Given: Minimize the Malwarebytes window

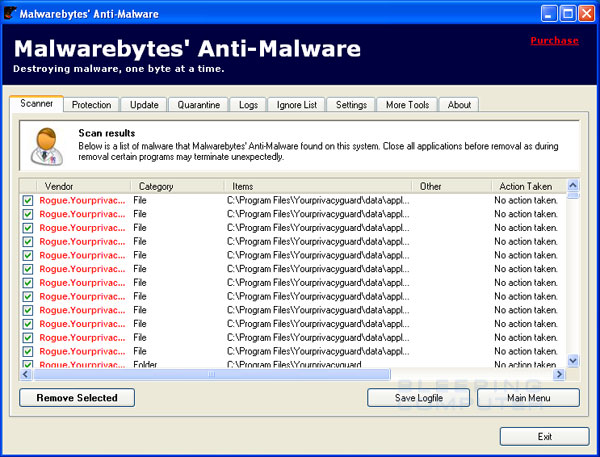Looking at the screenshot, I should point(549,14).
